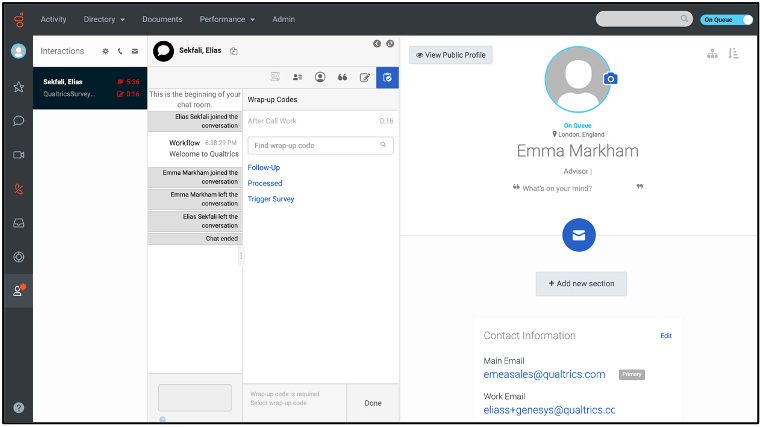Screen dimensions: 760x427
Task: Open the help question mark icon
Action: pos(18,408)
